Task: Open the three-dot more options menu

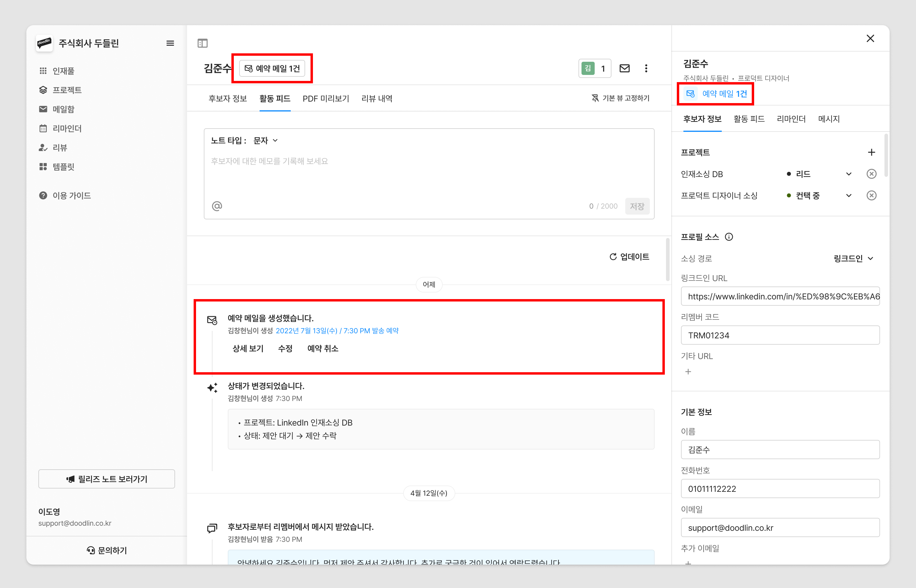Action: point(646,68)
